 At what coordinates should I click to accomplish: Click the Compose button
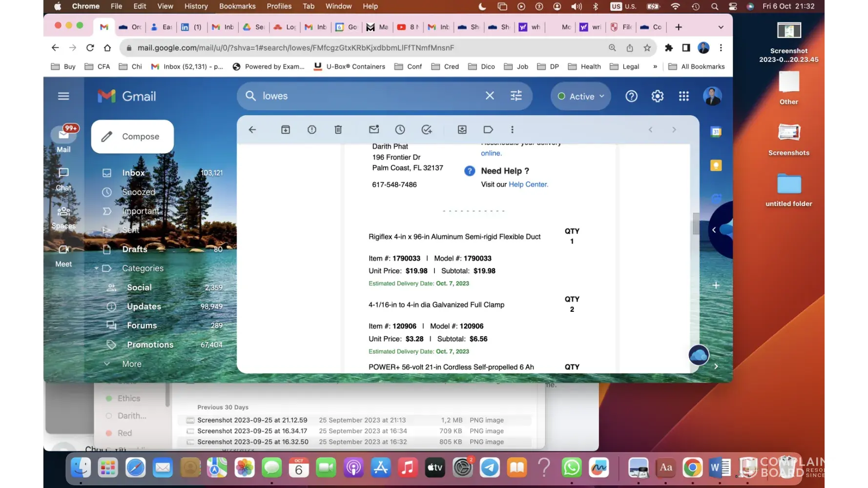point(132,137)
